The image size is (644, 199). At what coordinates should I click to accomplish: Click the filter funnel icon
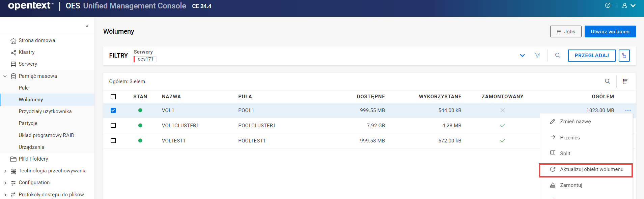pos(537,55)
